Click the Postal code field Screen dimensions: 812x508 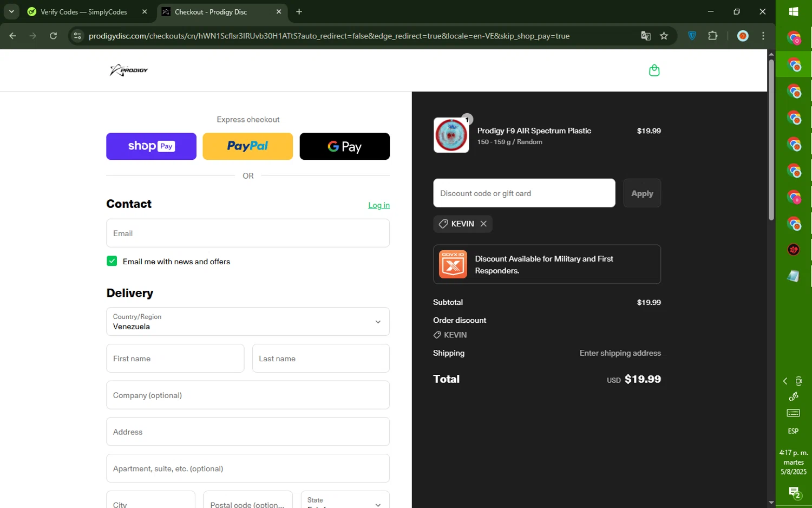pos(248,500)
